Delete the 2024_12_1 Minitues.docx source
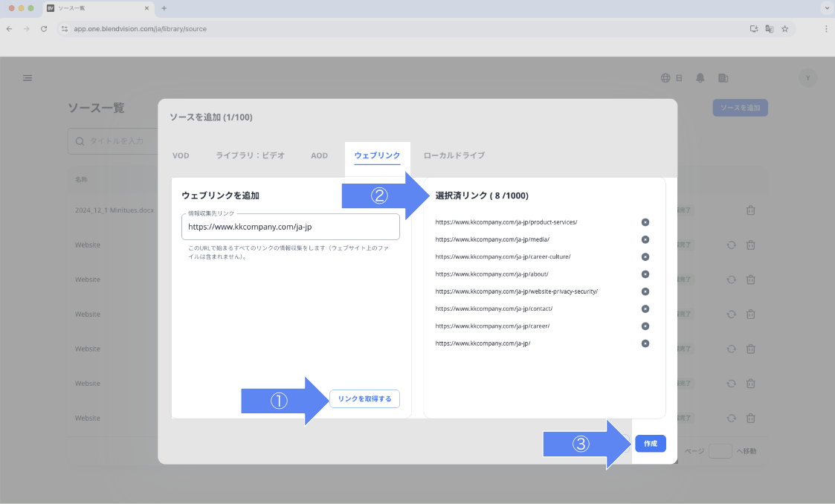Viewport: 835px width, 504px height. [x=751, y=210]
